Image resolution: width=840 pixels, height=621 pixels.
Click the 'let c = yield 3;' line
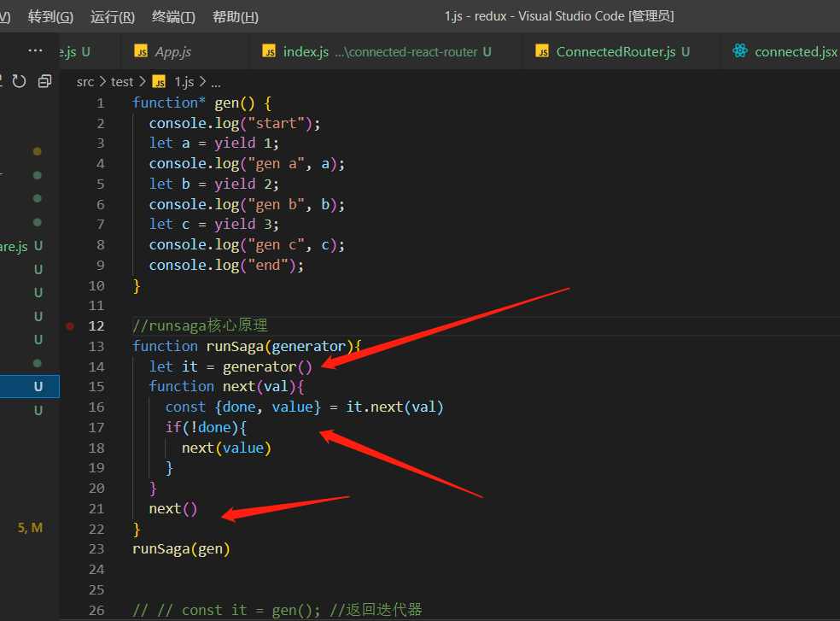coord(213,224)
